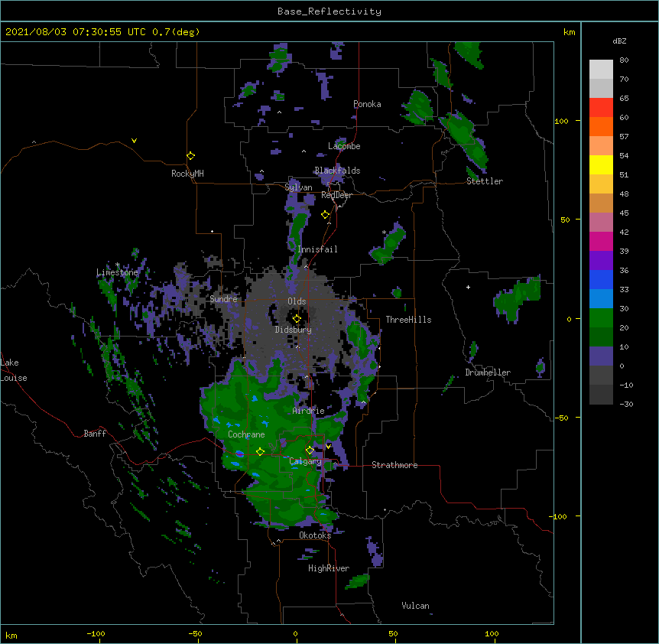Click the Blackfalds city label
This screenshot has height=644, width=659.
click(x=337, y=171)
